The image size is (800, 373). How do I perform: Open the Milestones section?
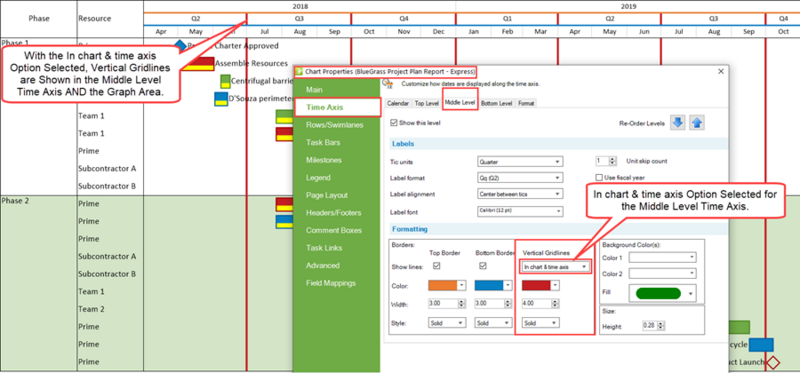point(323,160)
